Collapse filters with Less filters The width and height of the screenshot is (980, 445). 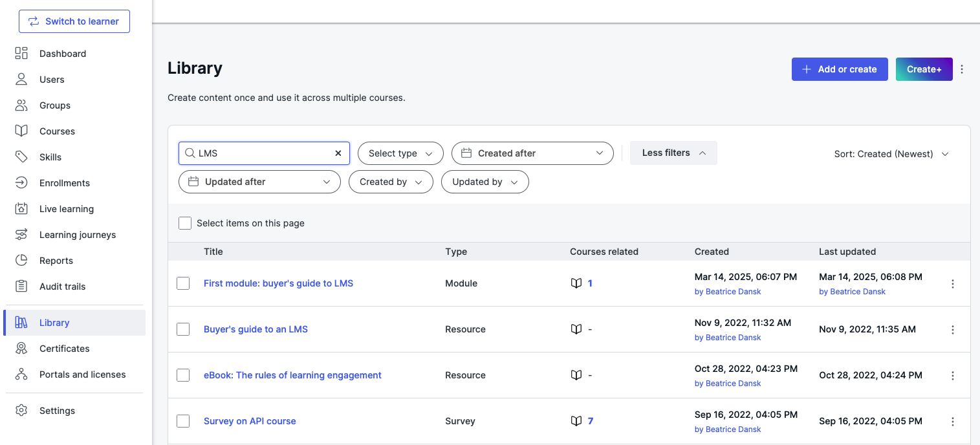pos(673,153)
